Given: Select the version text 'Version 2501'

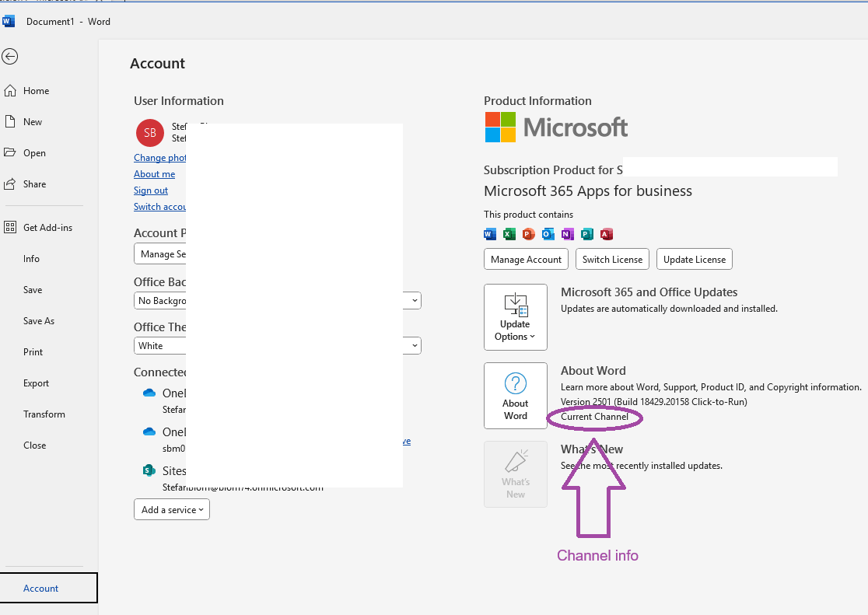Looking at the screenshot, I should pyautogui.click(x=586, y=402).
